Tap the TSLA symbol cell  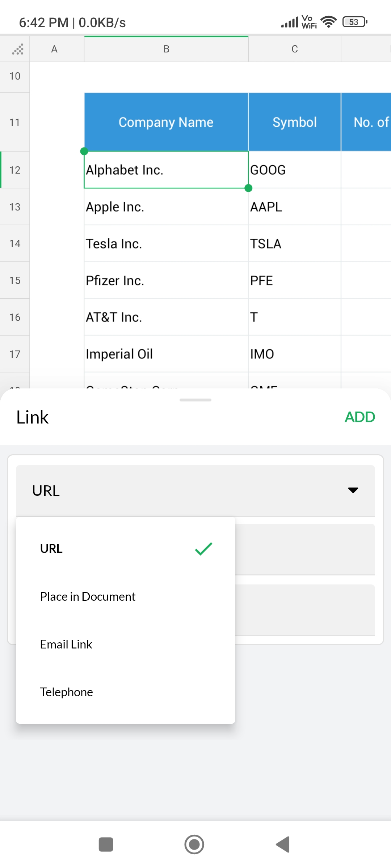tap(294, 244)
